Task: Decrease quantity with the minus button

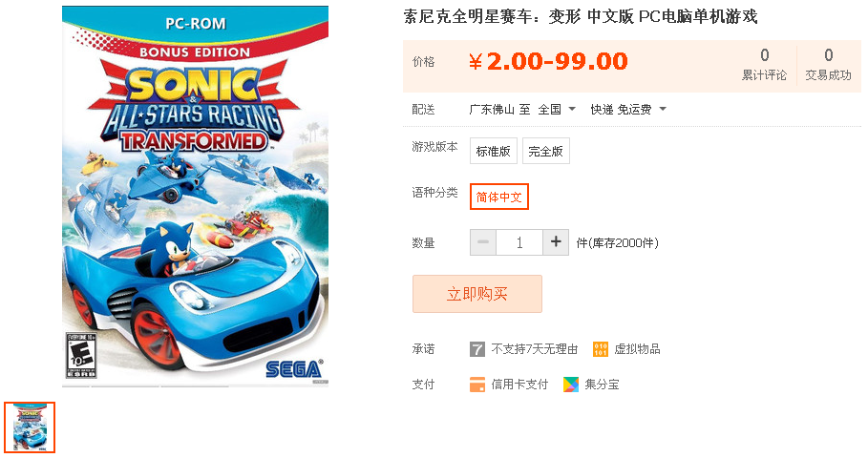Action: [483, 242]
